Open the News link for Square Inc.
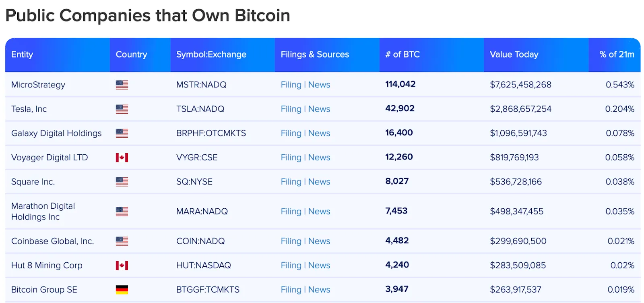 click(320, 181)
